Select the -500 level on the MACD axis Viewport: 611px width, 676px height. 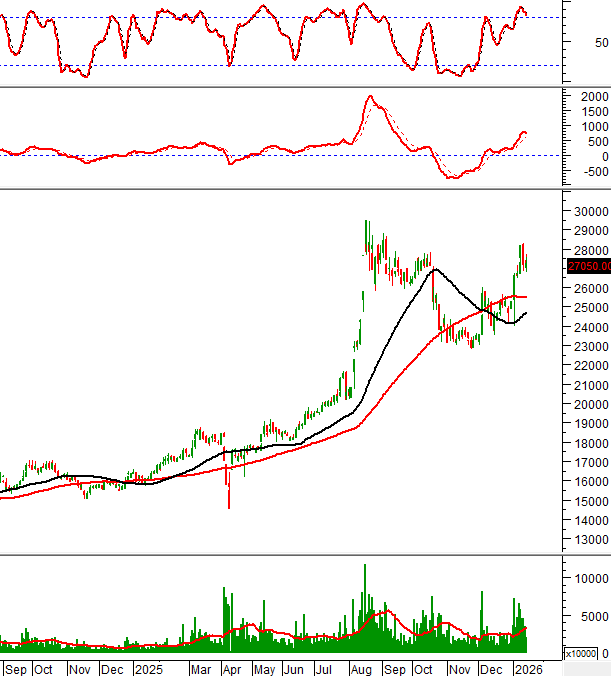pyautogui.click(x=593, y=171)
